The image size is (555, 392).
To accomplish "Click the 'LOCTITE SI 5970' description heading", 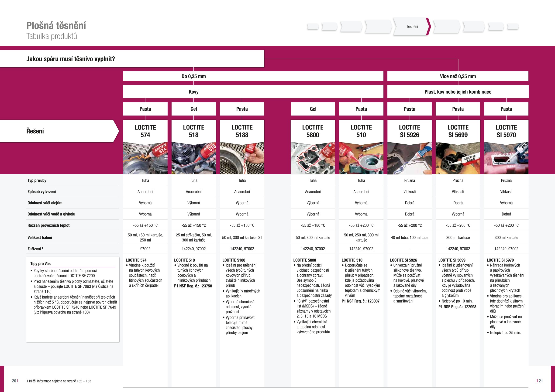I will 500,260.
